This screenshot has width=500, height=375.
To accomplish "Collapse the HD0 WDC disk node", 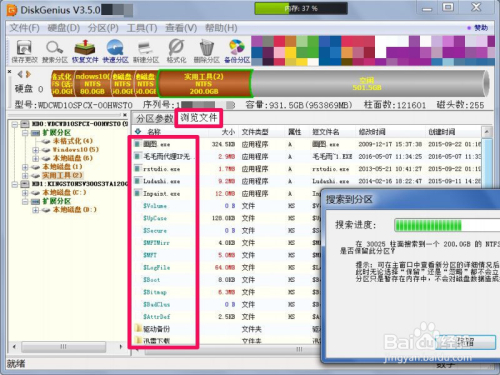I will coord(15,124).
